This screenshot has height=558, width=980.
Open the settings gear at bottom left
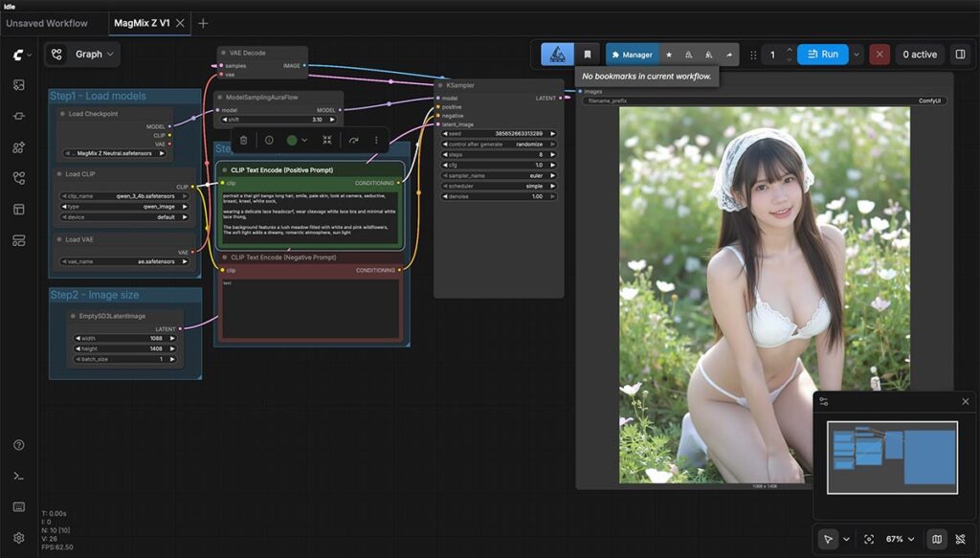[x=18, y=538]
